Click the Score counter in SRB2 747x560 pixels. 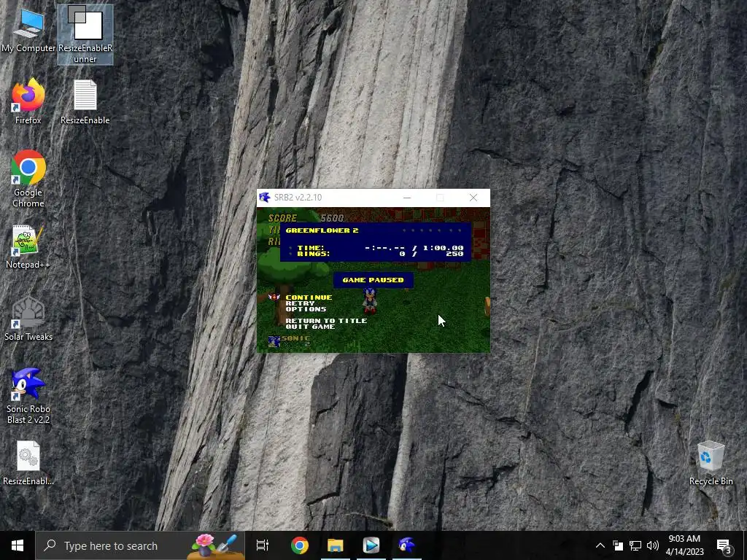click(x=306, y=218)
